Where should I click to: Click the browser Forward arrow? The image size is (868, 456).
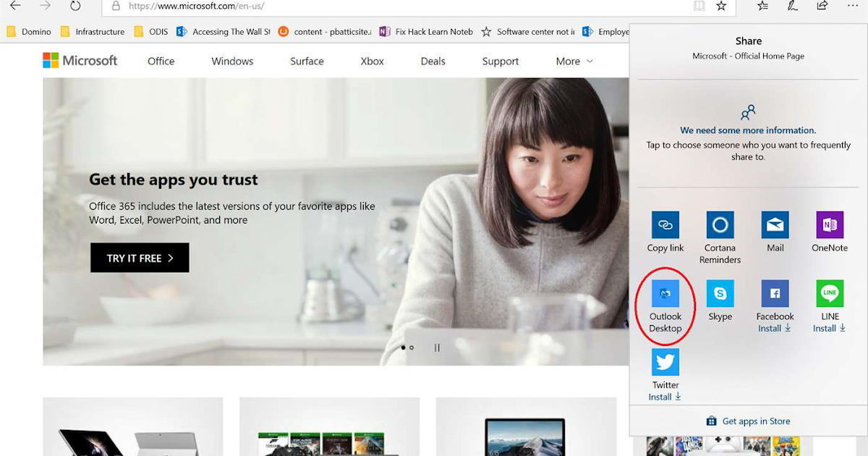point(45,6)
